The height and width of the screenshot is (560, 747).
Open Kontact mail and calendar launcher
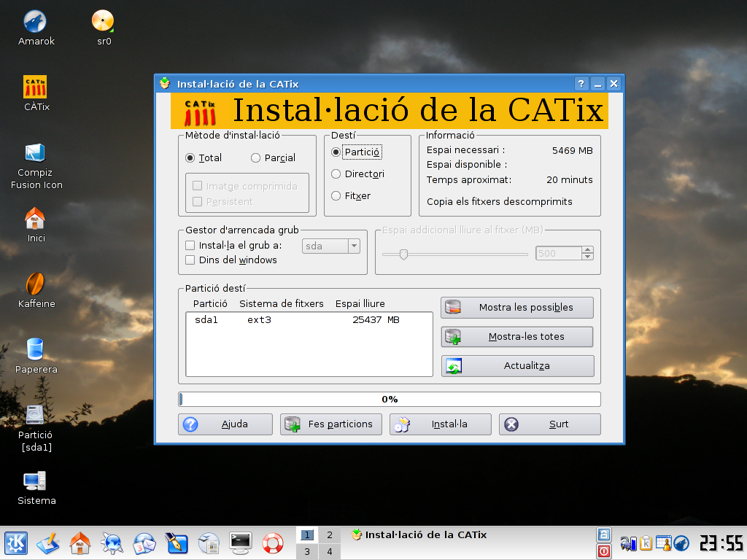click(x=144, y=542)
